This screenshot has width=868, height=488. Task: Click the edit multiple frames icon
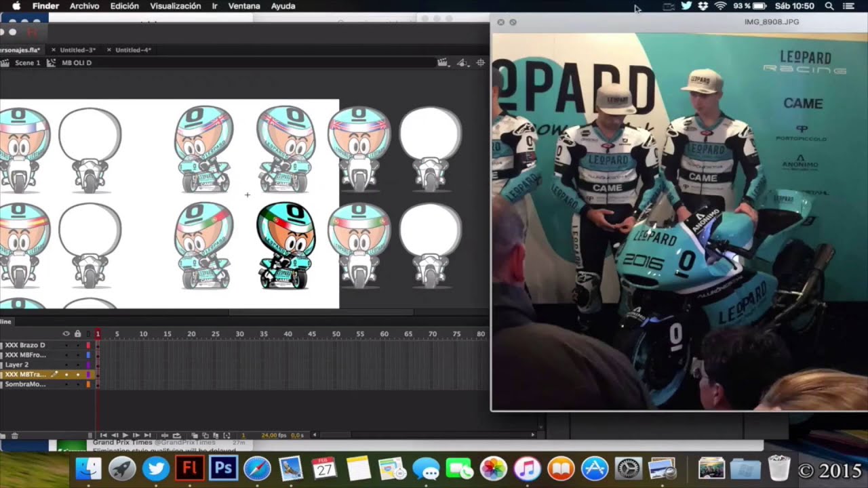pos(216,435)
